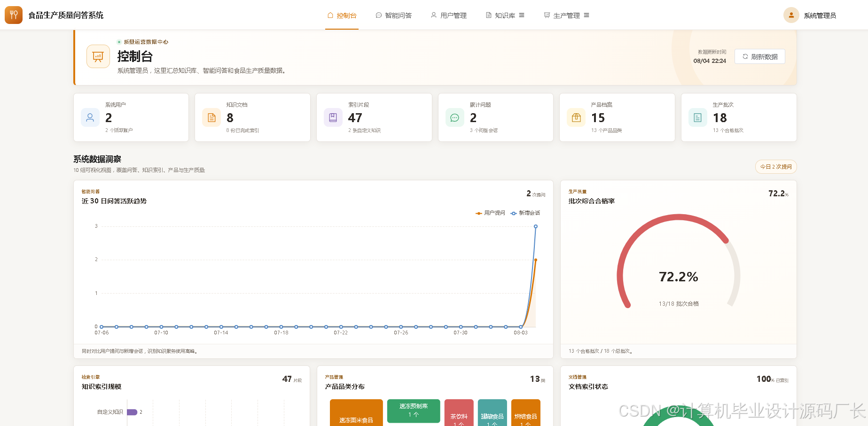Click the blue peak data point at 3
The height and width of the screenshot is (426, 868).
click(x=536, y=226)
